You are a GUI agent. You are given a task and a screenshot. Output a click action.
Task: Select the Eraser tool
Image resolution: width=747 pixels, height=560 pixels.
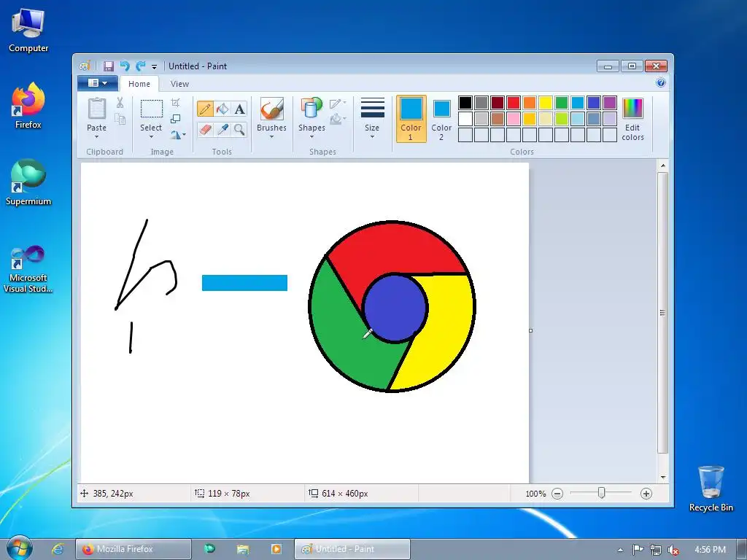pos(205,130)
